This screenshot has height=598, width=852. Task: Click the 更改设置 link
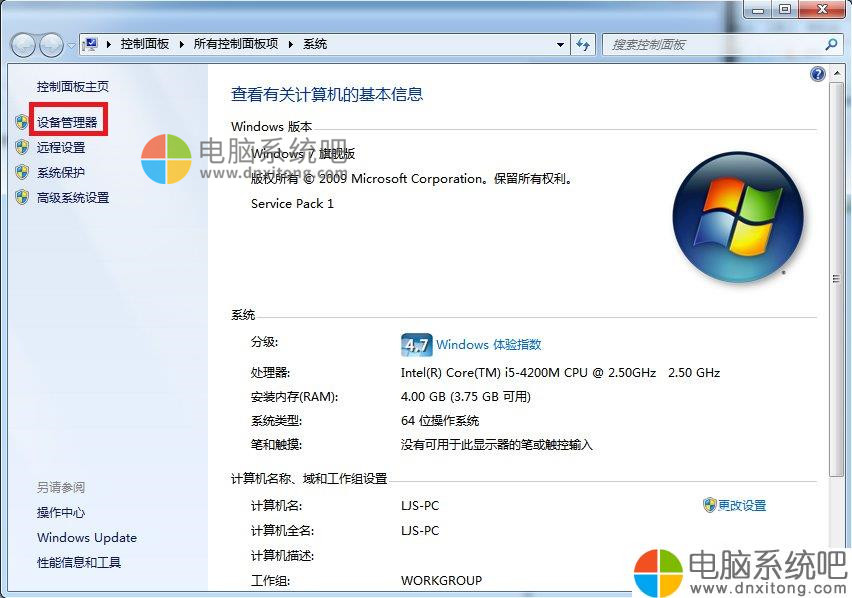(741, 506)
